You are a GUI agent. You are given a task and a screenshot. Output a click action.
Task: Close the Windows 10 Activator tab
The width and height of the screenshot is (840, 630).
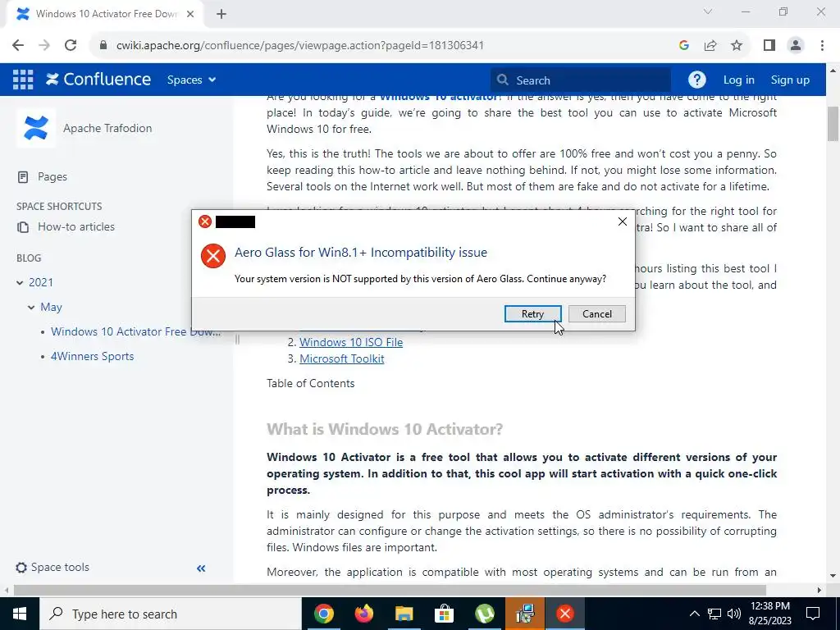click(189, 15)
